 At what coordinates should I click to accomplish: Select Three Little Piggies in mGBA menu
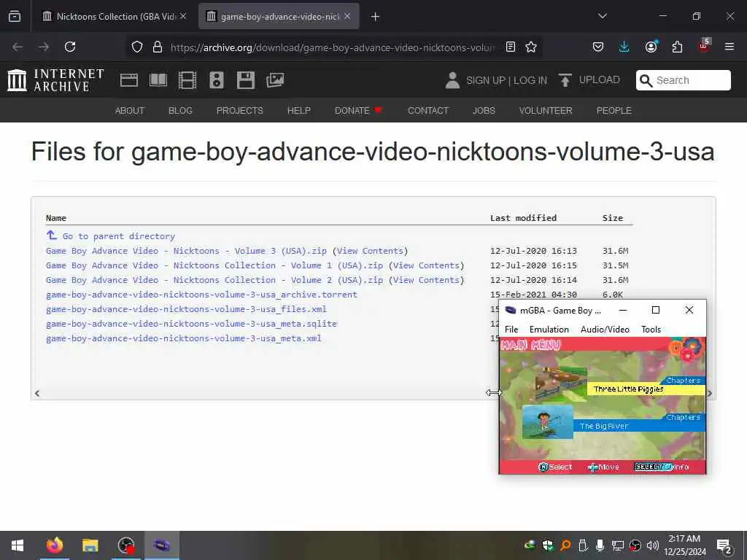tap(646, 389)
